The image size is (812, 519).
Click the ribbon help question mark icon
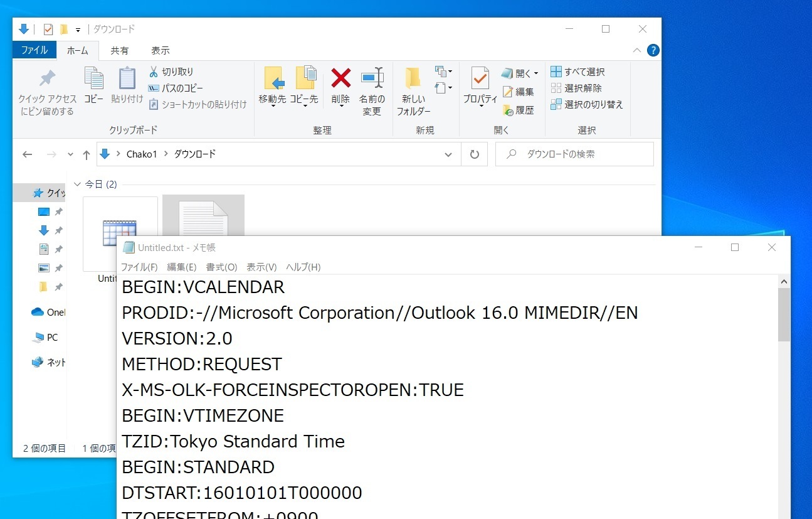tap(653, 50)
